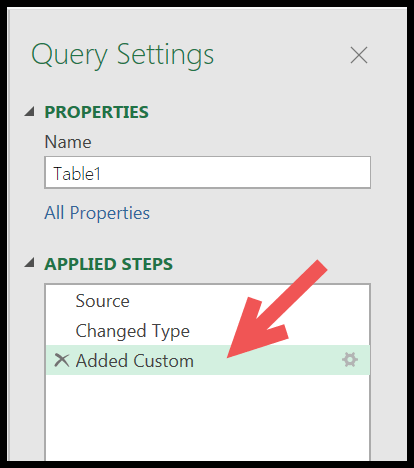Screen dimensions: 414x468
Task: Select the Added Custom step
Action: (207, 360)
